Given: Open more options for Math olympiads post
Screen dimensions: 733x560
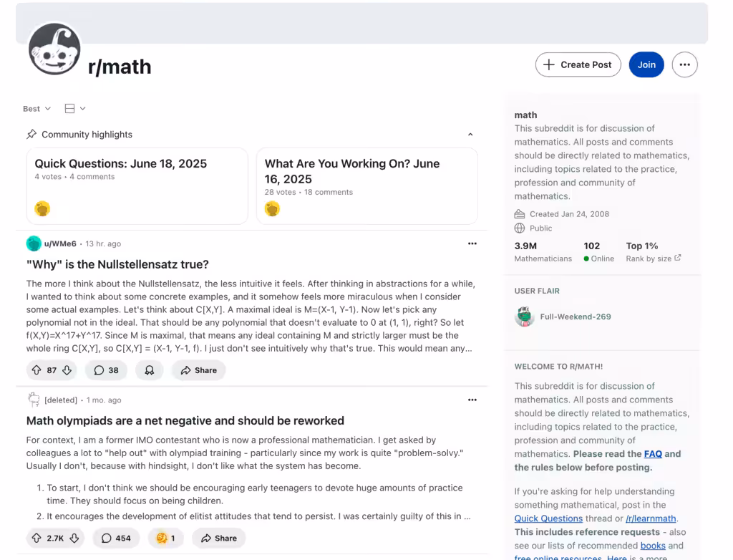Looking at the screenshot, I should (472, 400).
